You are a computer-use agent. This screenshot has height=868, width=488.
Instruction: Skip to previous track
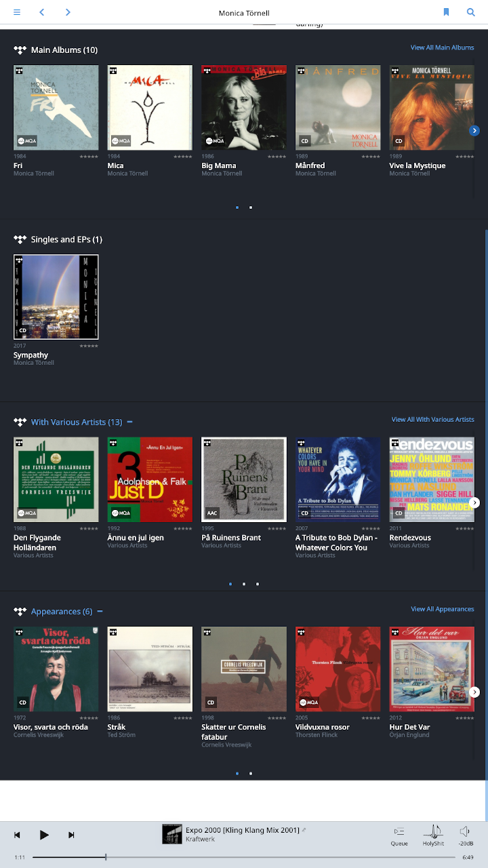[x=18, y=835]
